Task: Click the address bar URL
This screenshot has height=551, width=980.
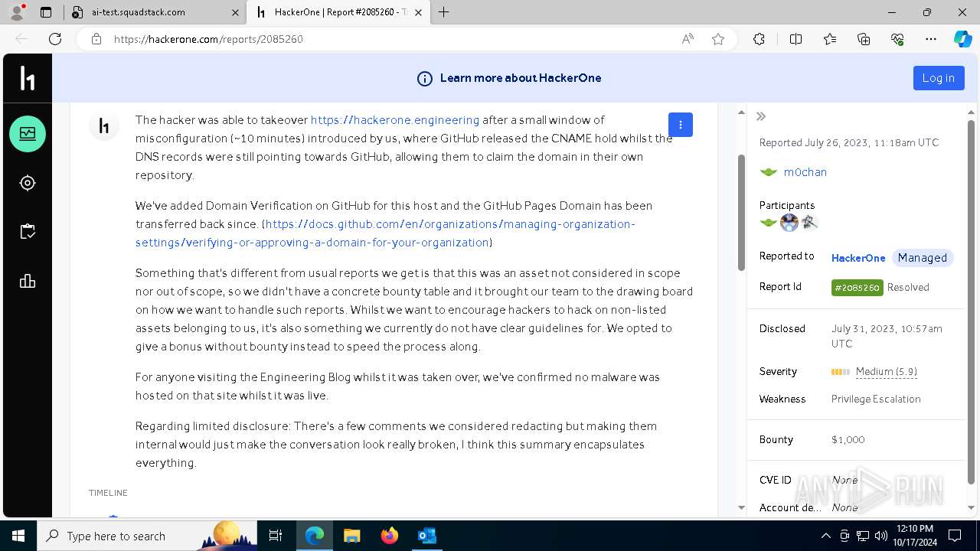Action: (208, 39)
